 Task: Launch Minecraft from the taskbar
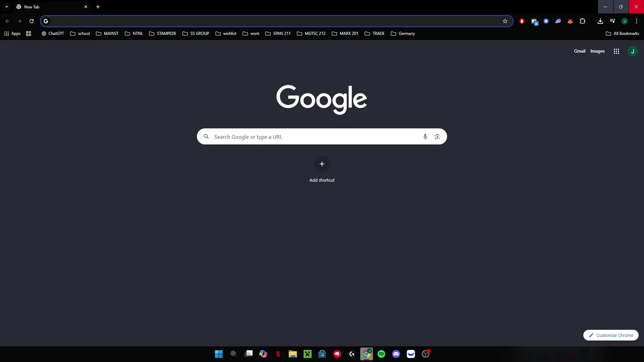(307, 354)
